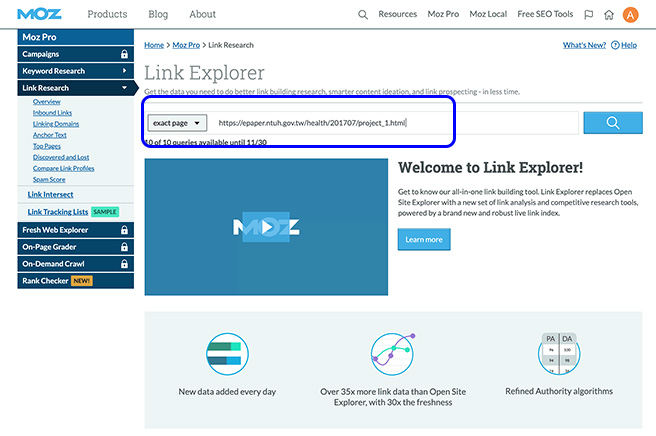This screenshot has width=656, height=436.
Task: Click the SAMPLE badge beside Link Tracking Lists
Action: coord(105,212)
